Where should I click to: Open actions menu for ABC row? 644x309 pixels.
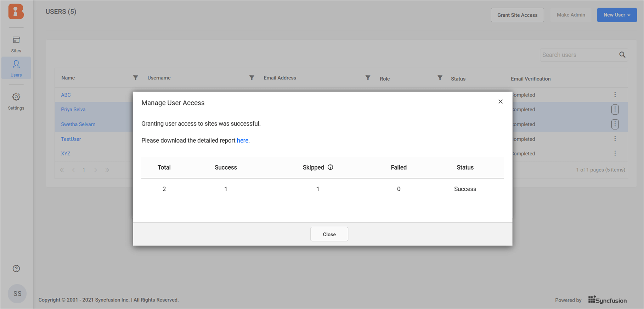click(615, 95)
